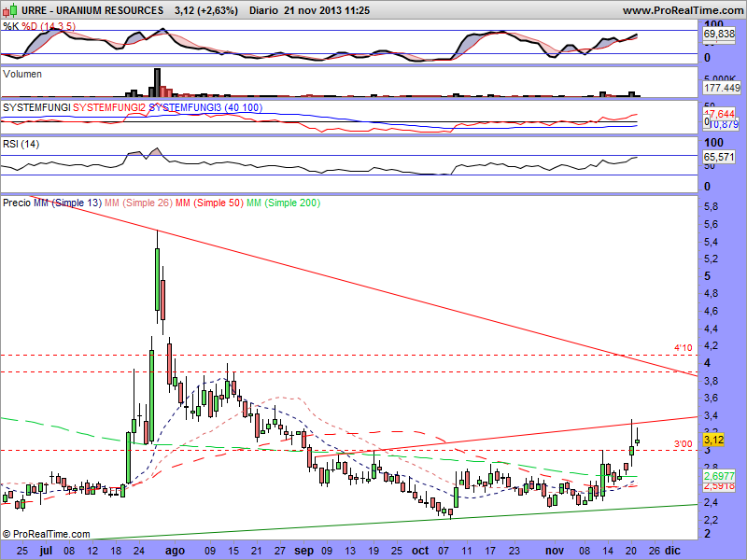Click the RSI (14) panel label
This screenshot has width=747, height=560.
tap(21, 144)
